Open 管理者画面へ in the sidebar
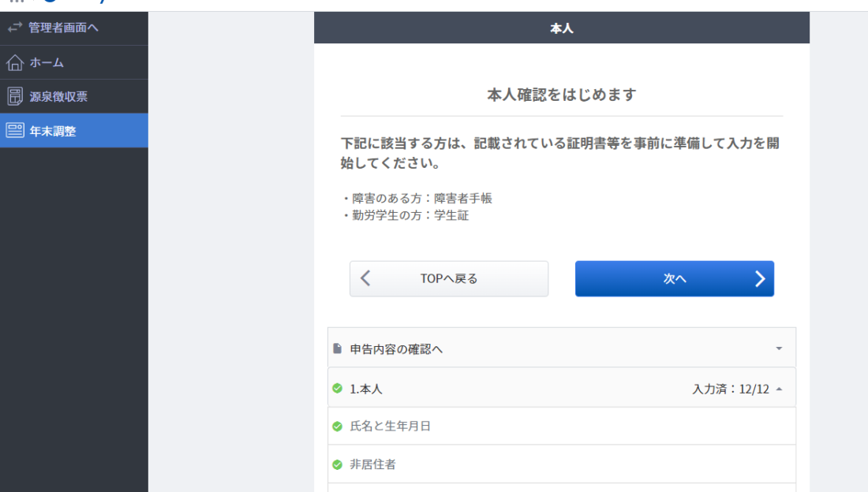868x492 pixels. point(74,28)
